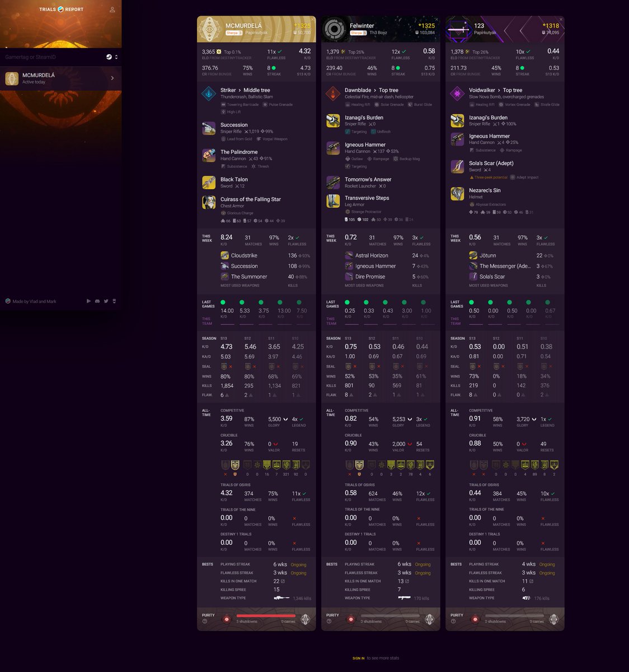Screen dimensions: 629x672
Task: Open the link icon beside 11 kills in one match
Action: tap(531, 581)
